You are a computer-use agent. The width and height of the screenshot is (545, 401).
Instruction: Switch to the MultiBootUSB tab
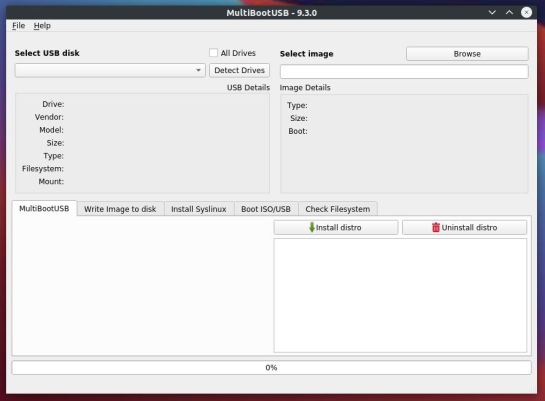point(44,208)
